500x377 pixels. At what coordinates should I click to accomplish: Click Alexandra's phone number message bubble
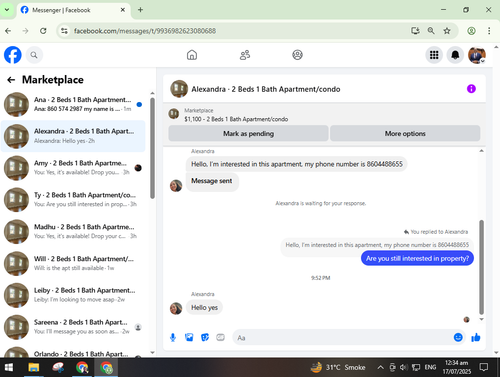click(x=297, y=164)
